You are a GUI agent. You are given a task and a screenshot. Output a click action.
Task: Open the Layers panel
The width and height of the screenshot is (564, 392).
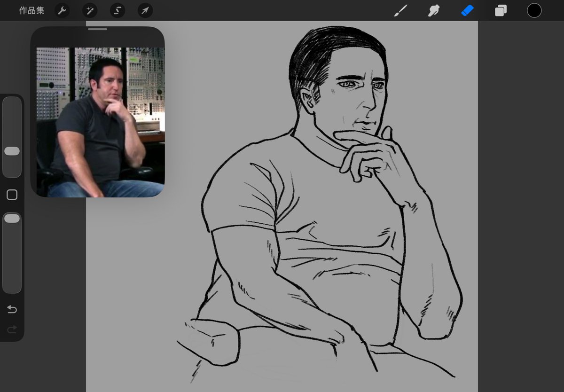coord(501,10)
